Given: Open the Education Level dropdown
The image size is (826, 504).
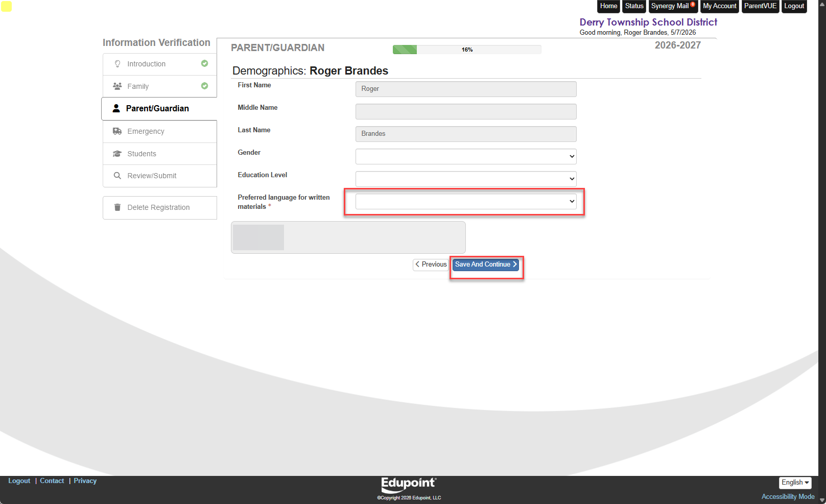Looking at the screenshot, I should click(x=466, y=179).
